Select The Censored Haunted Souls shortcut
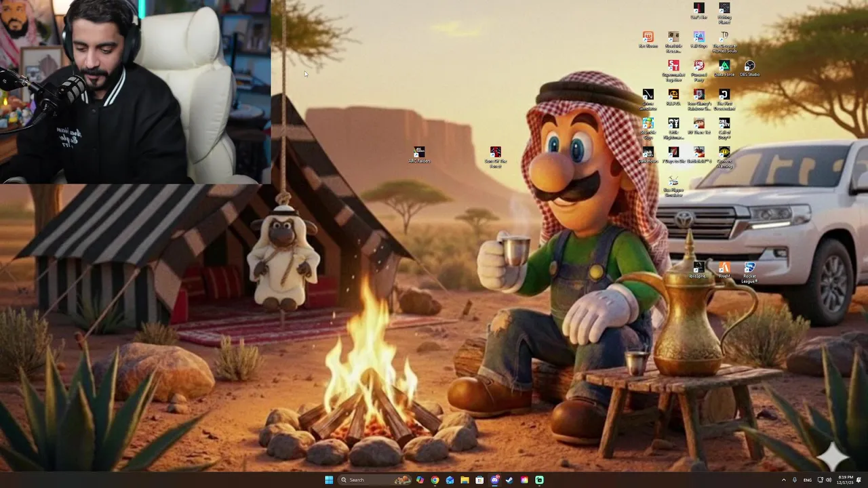The image size is (868, 488). pos(724,41)
